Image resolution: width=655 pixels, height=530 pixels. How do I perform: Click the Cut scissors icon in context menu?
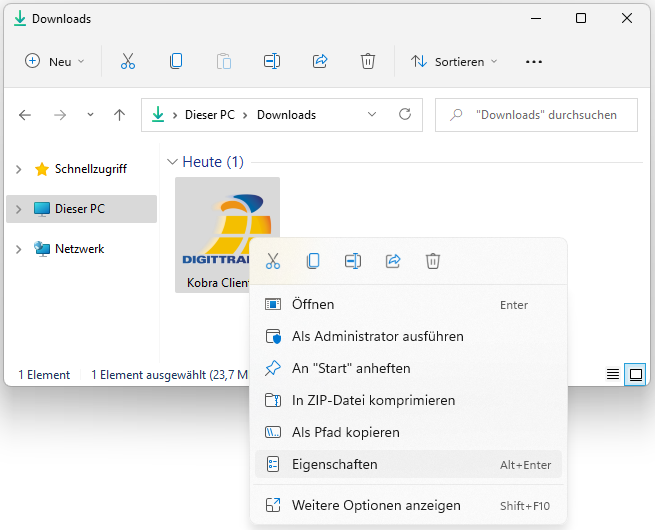pos(273,261)
